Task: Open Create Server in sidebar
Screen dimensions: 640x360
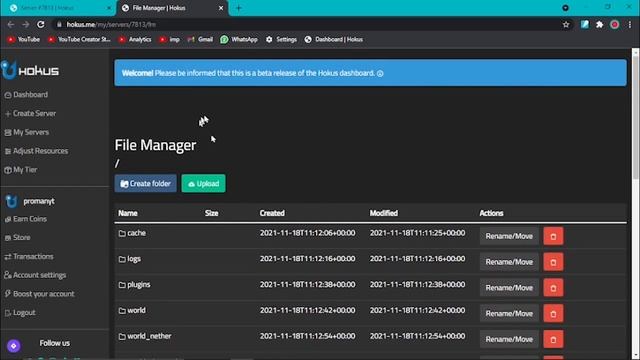Action: (x=30, y=113)
